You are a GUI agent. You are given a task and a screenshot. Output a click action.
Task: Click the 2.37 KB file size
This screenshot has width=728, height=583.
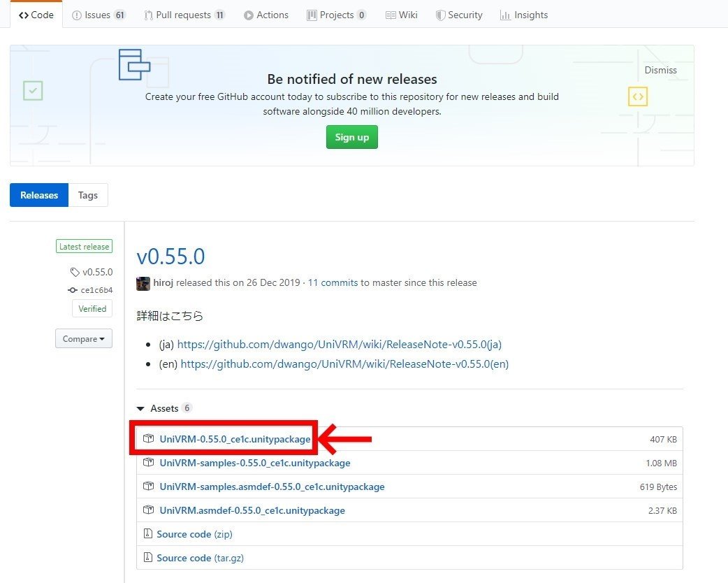pos(662,510)
